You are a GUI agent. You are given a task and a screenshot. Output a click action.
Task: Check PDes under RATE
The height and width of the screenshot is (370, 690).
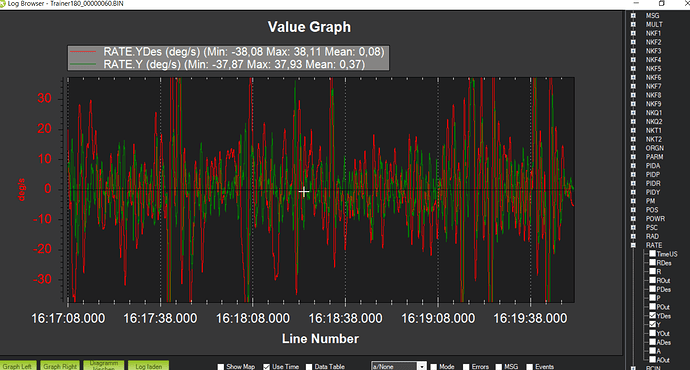[x=653, y=289]
